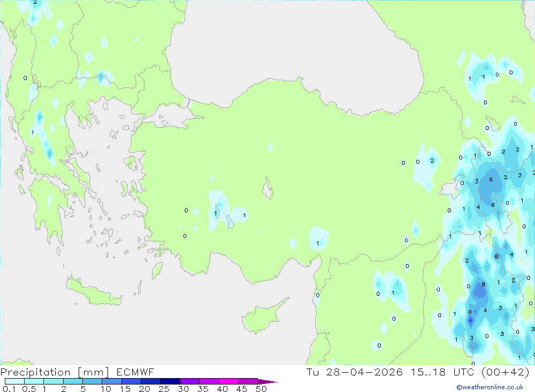This screenshot has height=392, width=535.
Task: Click the '35' legend value label
Action: tap(203, 389)
